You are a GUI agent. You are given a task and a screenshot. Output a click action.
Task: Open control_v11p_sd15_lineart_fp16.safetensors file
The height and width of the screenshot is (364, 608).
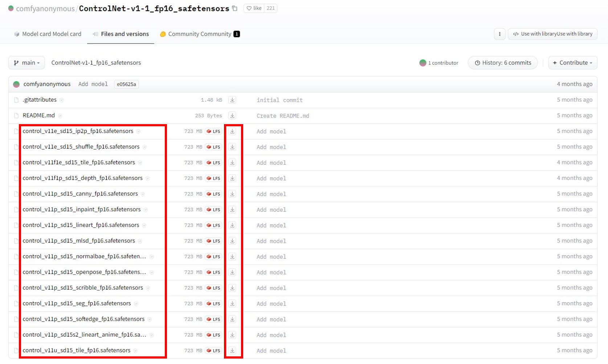81,225
